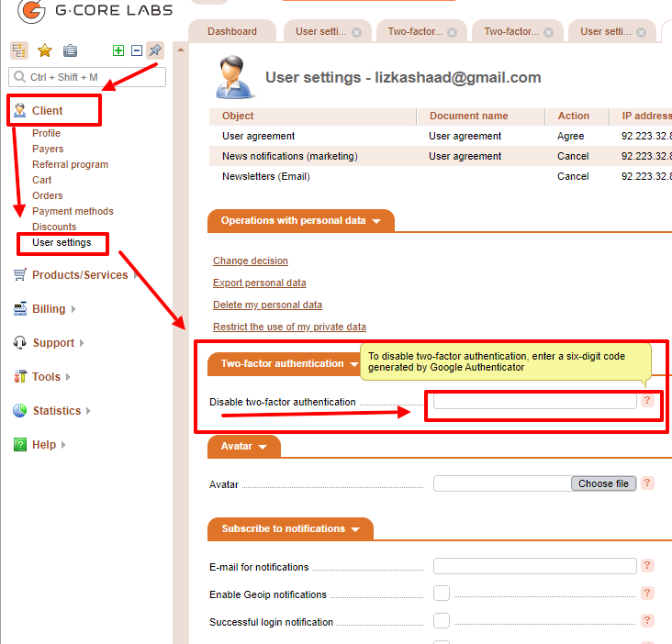Click the briefcase icon in sidebar toolbar
672x644 pixels.
70,50
